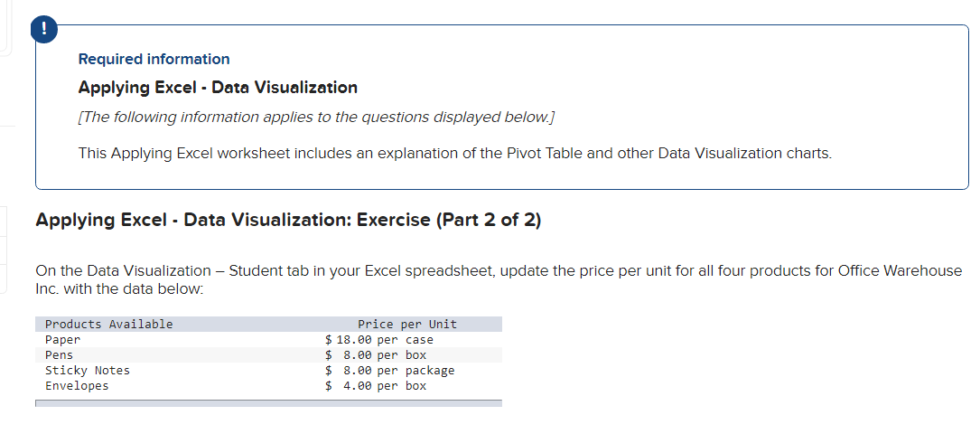Click the $4.00 per box price

[x=376, y=386]
